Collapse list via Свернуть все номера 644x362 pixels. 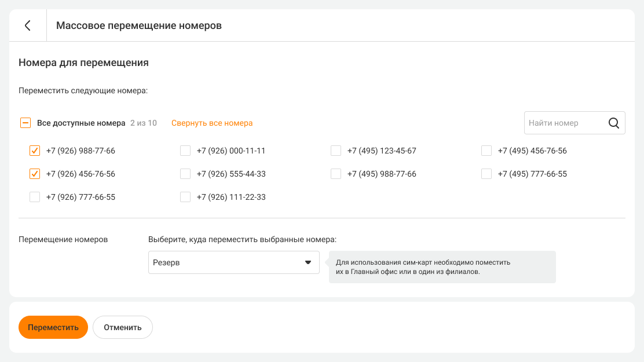click(212, 123)
